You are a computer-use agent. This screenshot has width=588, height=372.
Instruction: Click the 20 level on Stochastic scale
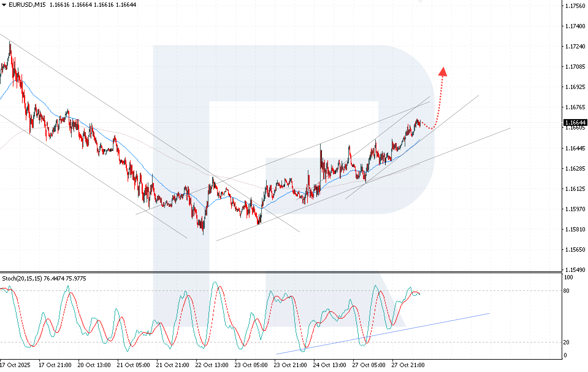pyautogui.click(x=567, y=342)
